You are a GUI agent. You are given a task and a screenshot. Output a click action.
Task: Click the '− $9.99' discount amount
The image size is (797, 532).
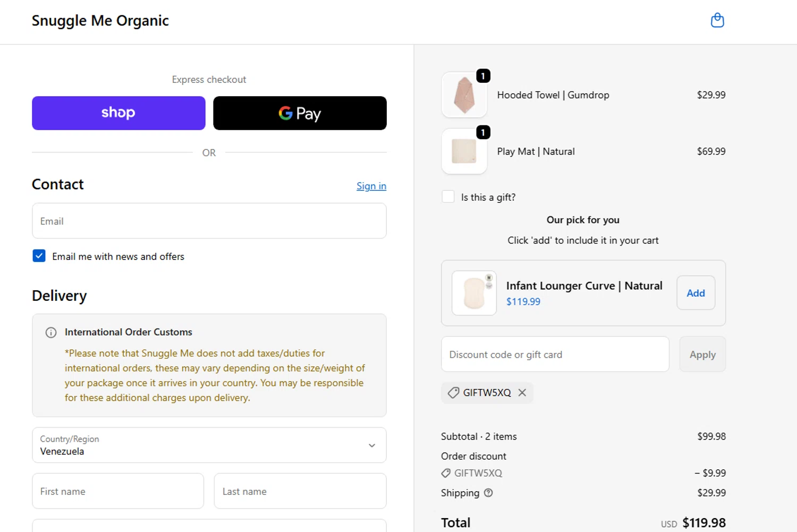pos(710,473)
